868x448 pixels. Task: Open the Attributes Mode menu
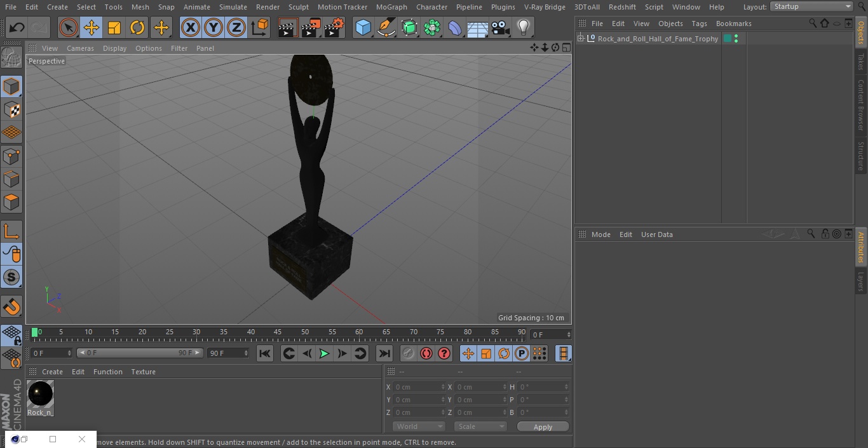tap(601, 234)
